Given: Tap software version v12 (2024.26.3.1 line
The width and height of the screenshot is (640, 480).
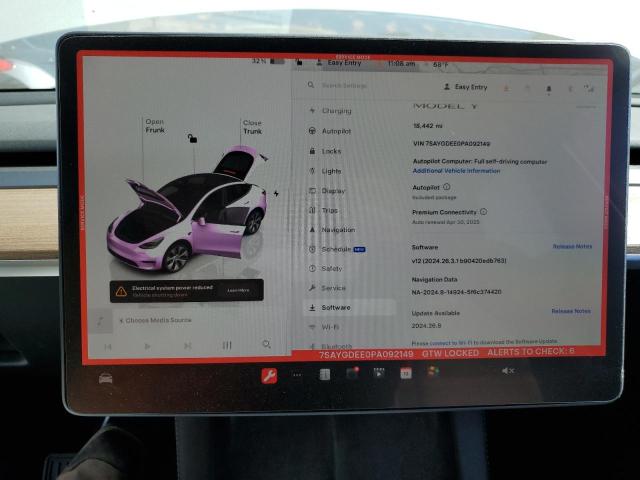Looking at the screenshot, I should pos(459,260).
